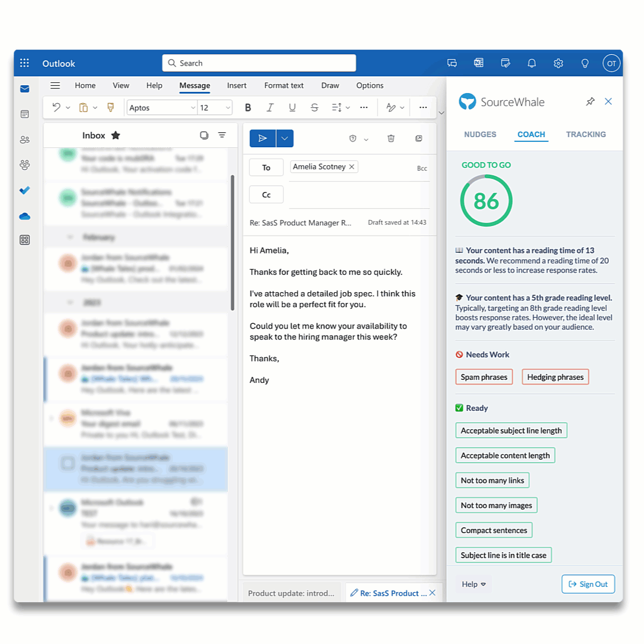The width and height of the screenshot is (644, 644).
Task: Expand the SourceWhale Help dropdown
Action: [x=473, y=584]
